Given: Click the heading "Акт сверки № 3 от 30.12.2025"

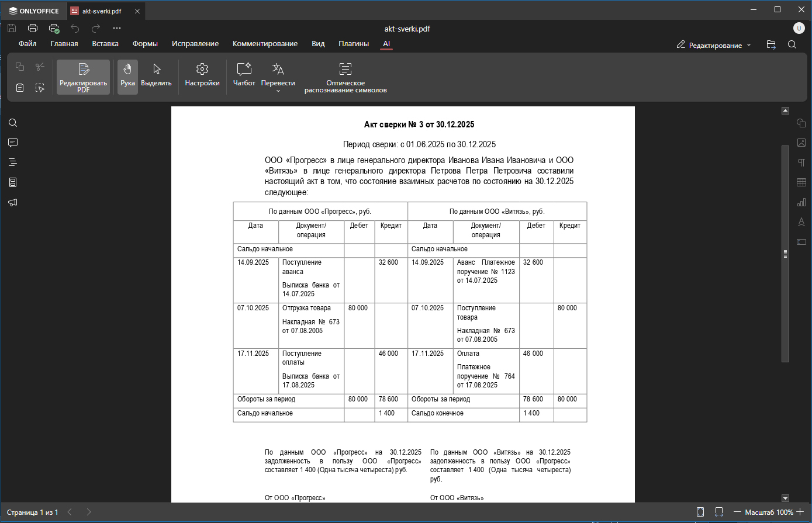Looking at the screenshot, I should click(419, 124).
